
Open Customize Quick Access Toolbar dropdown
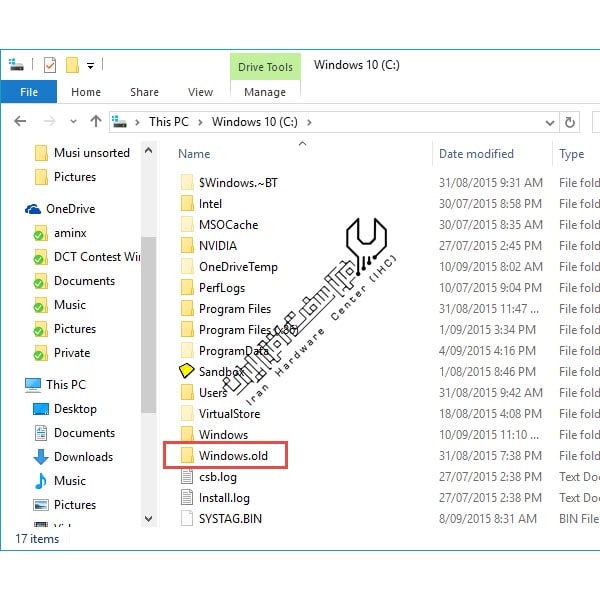(90, 66)
